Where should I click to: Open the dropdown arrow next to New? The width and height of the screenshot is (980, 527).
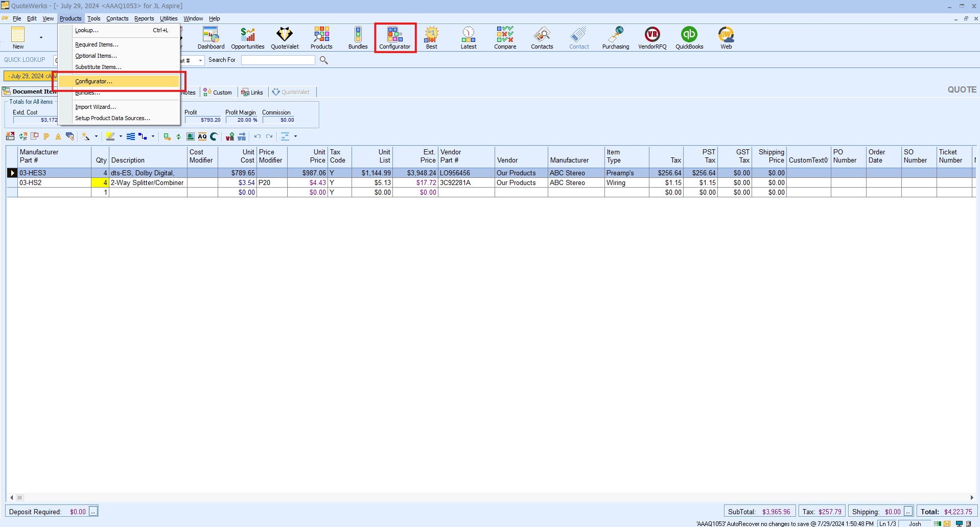click(x=41, y=37)
